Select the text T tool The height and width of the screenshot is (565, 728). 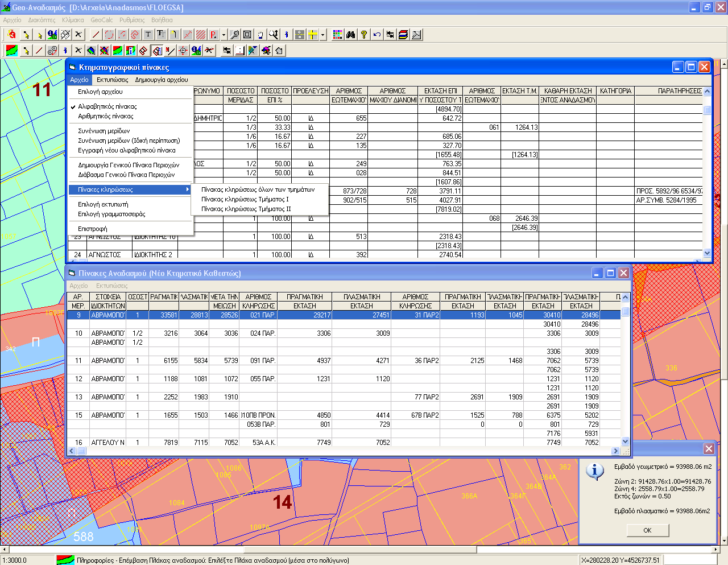point(148,35)
